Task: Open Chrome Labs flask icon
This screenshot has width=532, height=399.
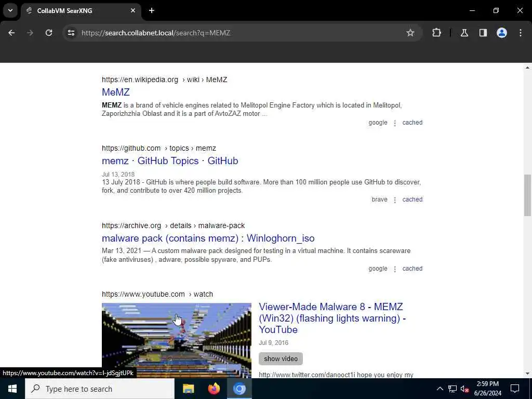Action: 464,33
